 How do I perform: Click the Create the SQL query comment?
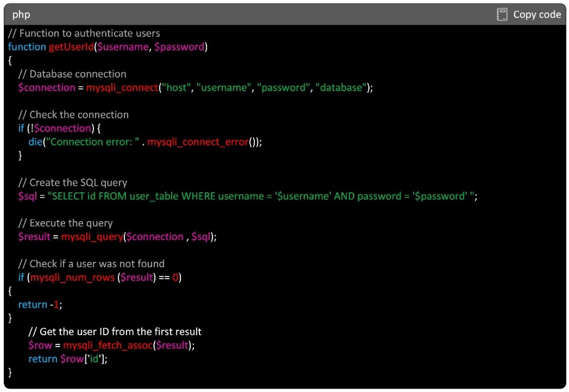pos(73,182)
